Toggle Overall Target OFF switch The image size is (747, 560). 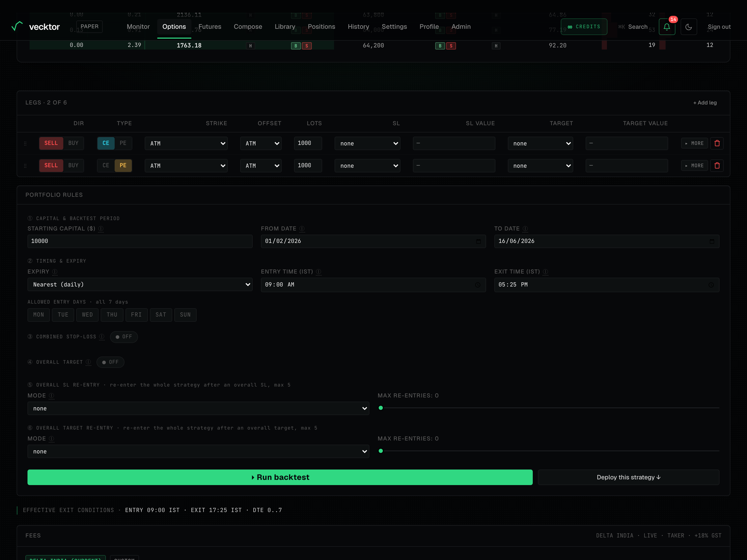110,362
